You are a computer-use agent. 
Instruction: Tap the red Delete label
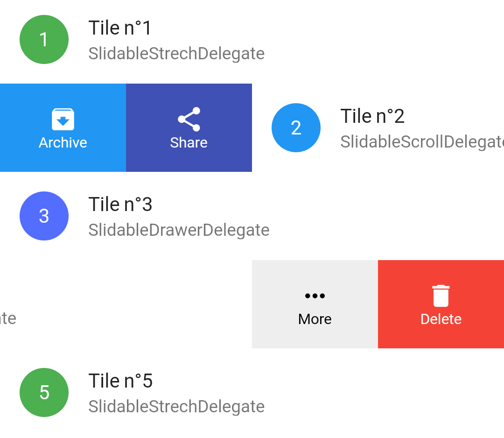(x=441, y=319)
